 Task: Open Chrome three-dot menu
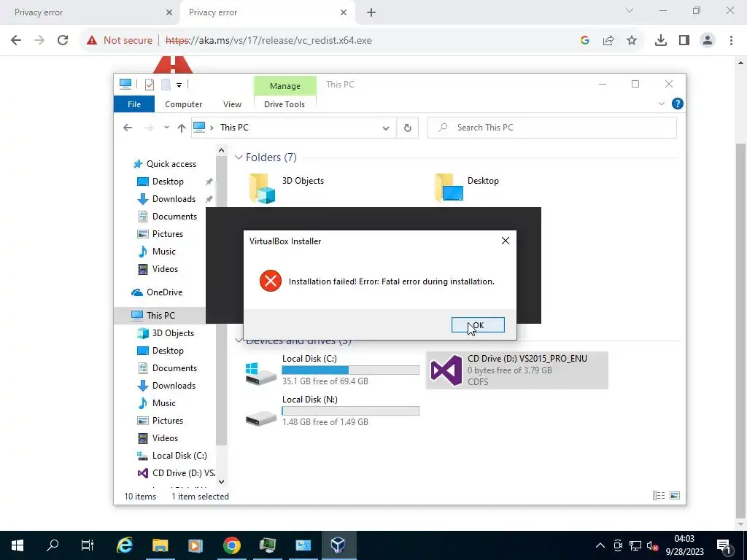click(x=731, y=41)
